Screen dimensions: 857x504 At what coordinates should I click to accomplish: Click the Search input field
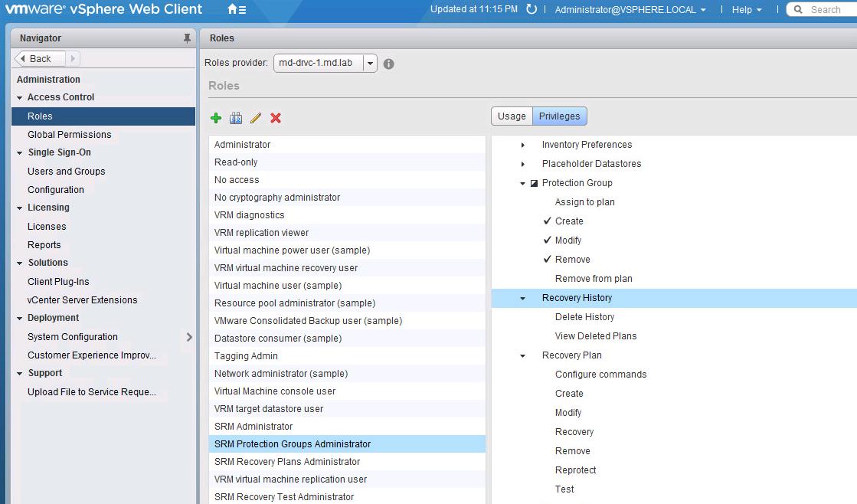coord(826,9)
